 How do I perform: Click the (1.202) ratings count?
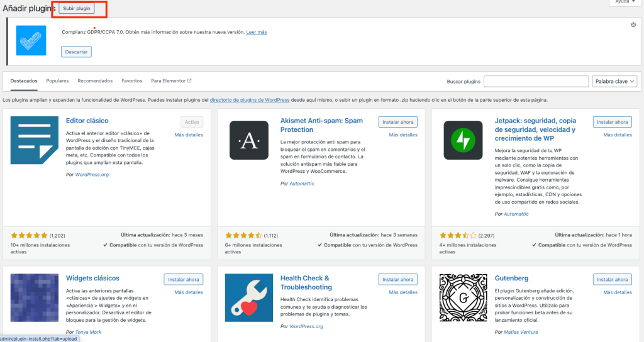coord(57,236)
